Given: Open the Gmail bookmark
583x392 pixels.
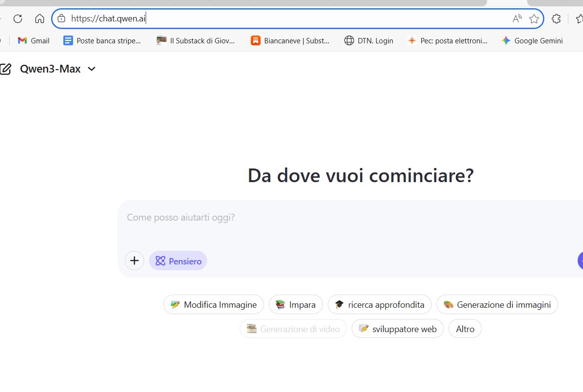Looking at the screenshot, I should [33, 41].
